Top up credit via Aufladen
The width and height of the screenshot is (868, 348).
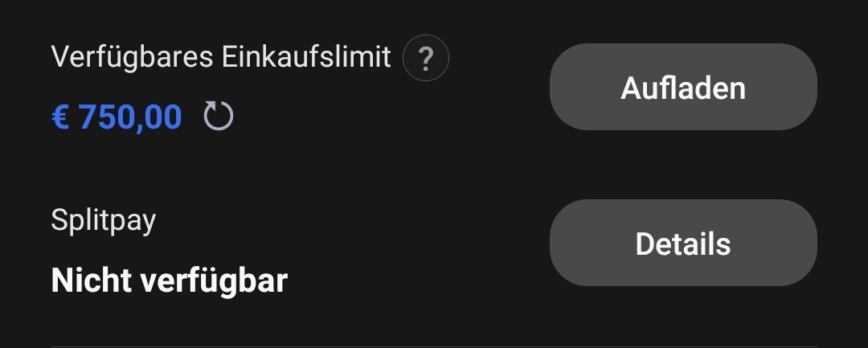pyautogui.click(x=683, y=87)
